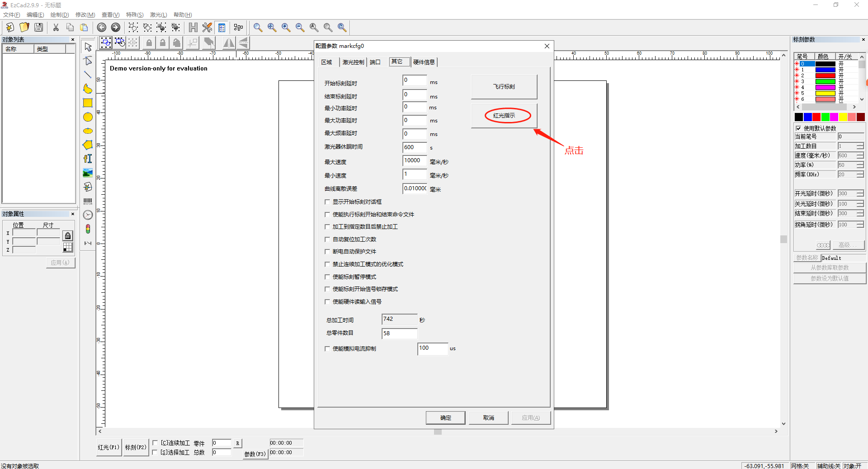Choose the rectangle drawing tool
The width and height of the screenshot is (868, 469).
pyautogui.click(x=88, y=103)
